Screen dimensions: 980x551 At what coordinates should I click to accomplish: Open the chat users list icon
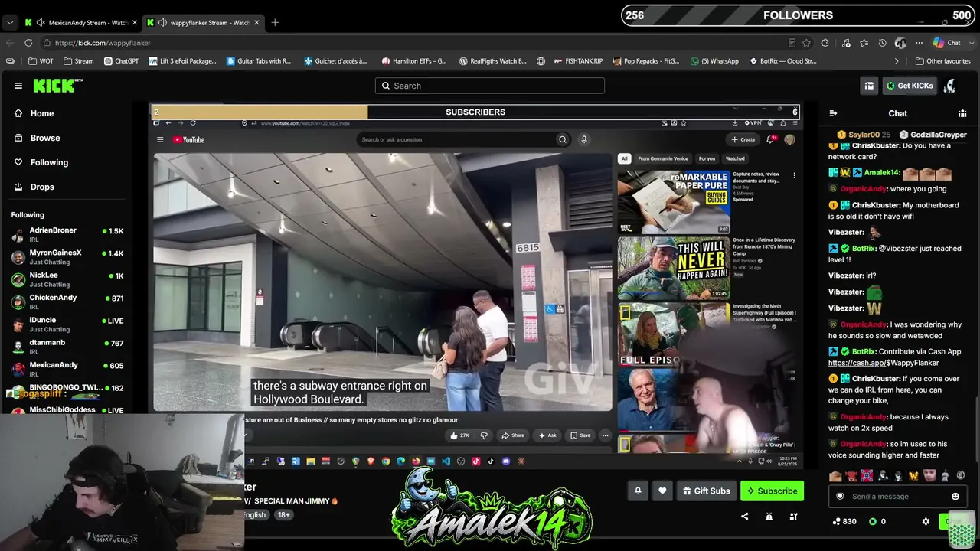click(x=962, y=113)
